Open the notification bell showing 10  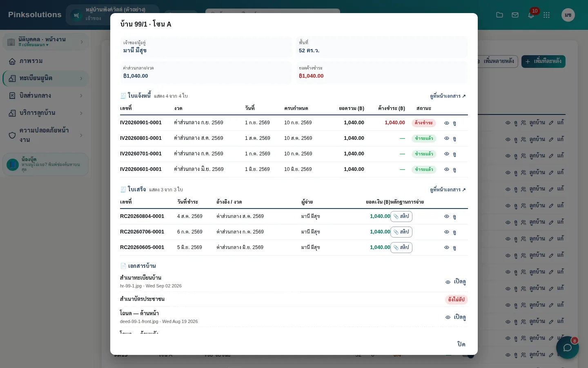pos(531,15)
